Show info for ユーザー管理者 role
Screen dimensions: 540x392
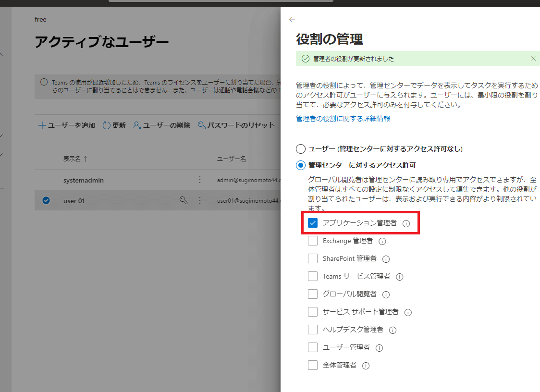point(379,348)
